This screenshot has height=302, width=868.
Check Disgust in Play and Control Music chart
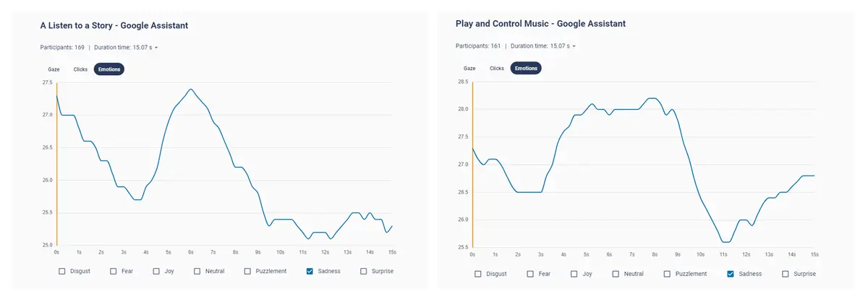click(x=478, y=274)
